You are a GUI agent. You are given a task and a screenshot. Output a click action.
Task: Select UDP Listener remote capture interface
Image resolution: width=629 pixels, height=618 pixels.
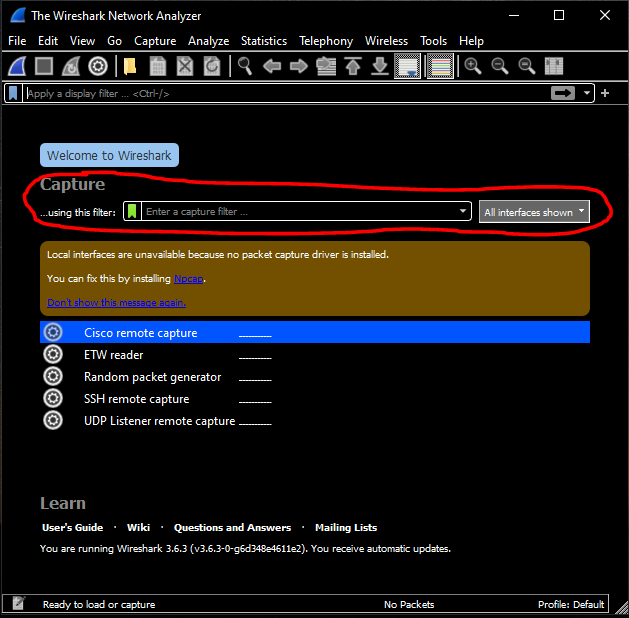coord(315,421)
